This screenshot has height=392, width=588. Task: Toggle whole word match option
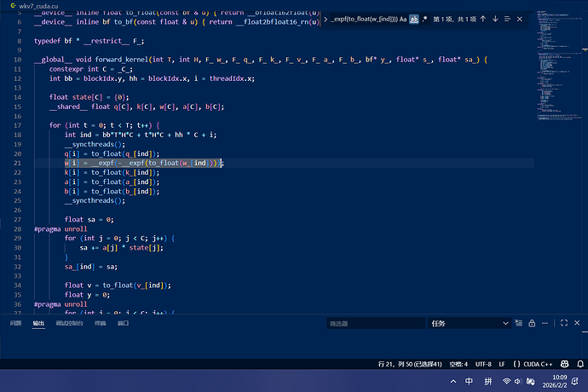414,18
